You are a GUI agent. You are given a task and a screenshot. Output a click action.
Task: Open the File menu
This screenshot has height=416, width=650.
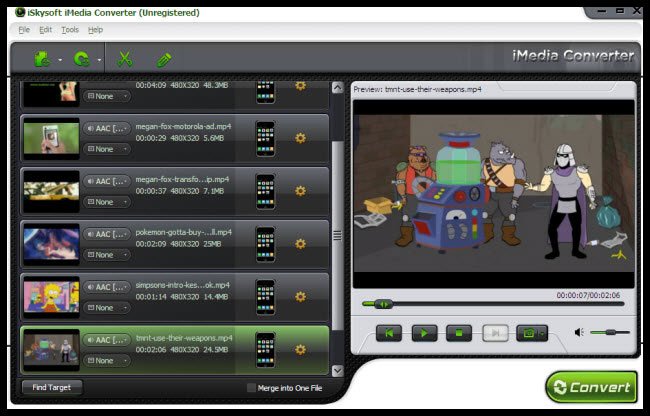click(x=24, y=30)
